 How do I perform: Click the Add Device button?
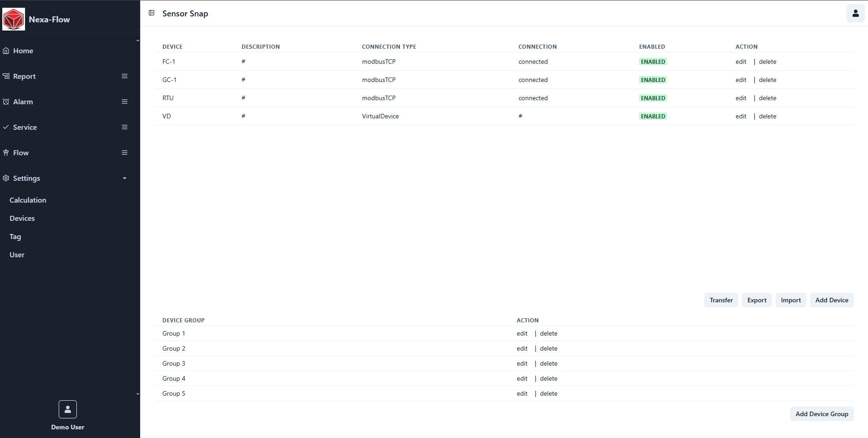pyautogui.click(x=832, y=300)
